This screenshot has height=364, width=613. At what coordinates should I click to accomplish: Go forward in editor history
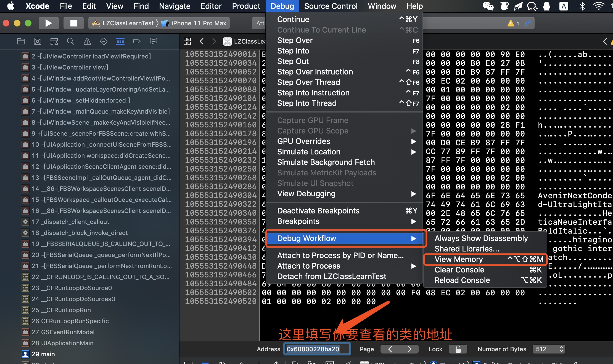tap(214, 41)
